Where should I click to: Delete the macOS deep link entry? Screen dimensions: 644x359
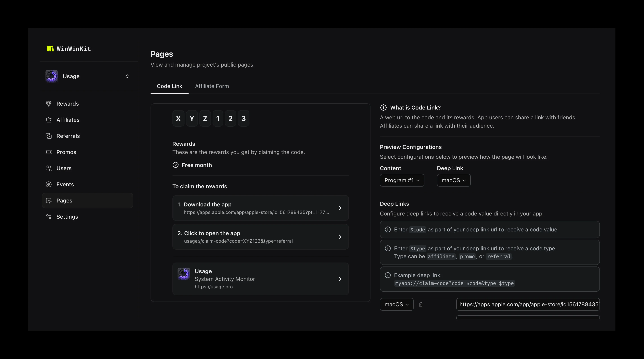point(421,304)
